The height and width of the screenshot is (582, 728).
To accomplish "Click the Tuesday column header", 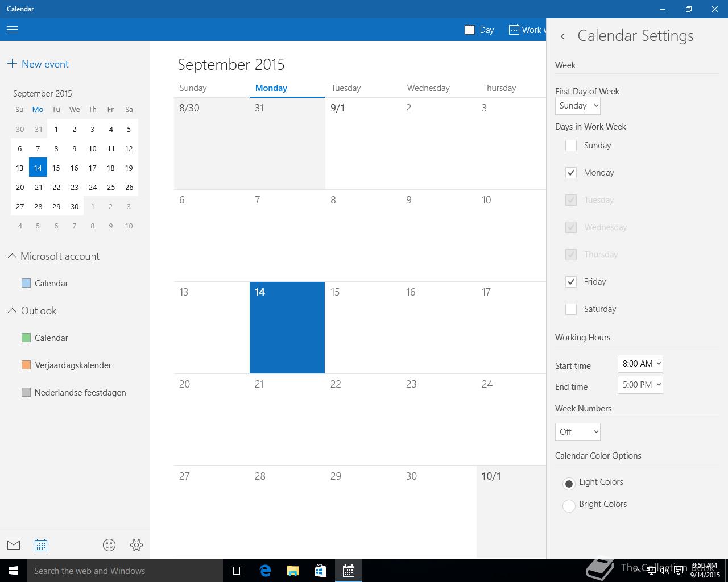I will (346, 88).
